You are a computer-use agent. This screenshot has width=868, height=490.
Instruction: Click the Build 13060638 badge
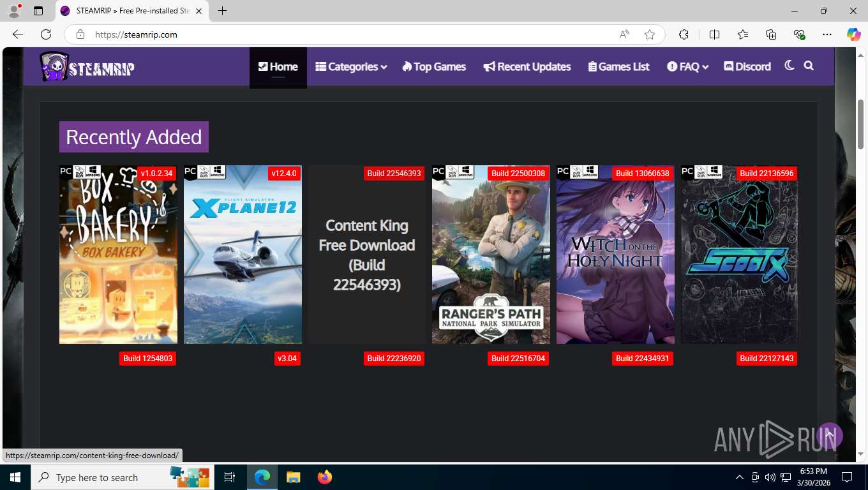point(642,174)
